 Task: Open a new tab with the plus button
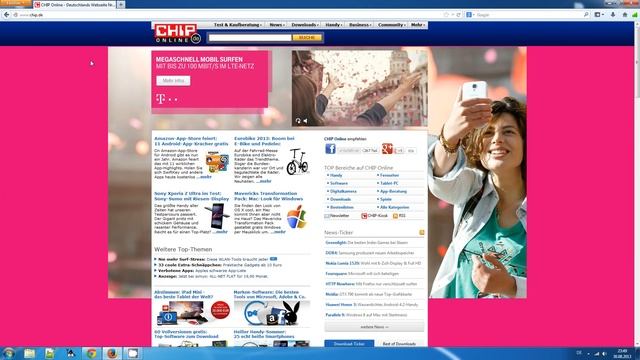click(121, 4)
